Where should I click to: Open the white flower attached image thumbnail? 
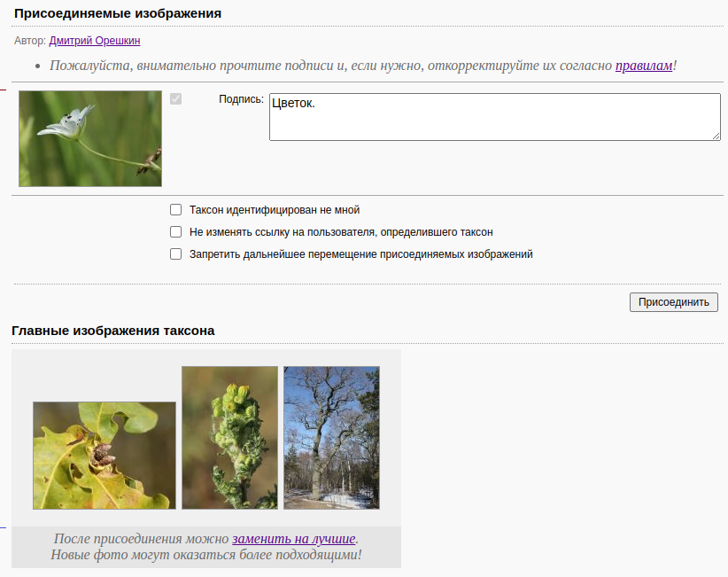tap(90, 138)
